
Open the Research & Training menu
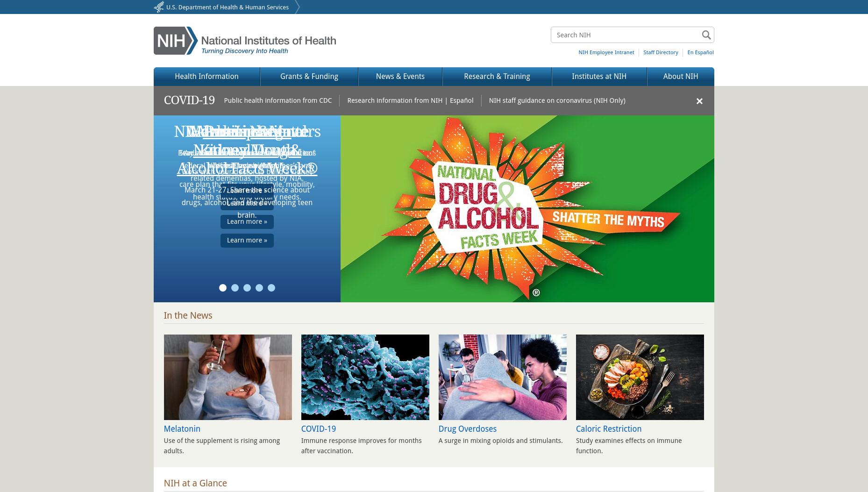tap(497, 77)
